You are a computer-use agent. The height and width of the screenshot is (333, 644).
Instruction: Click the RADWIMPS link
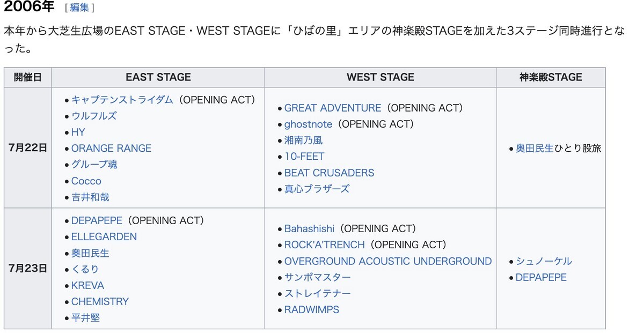(x=312, y=309)
